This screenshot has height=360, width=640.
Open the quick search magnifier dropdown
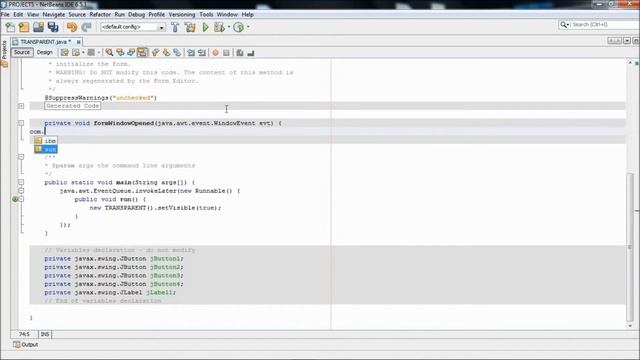[565, 25]
